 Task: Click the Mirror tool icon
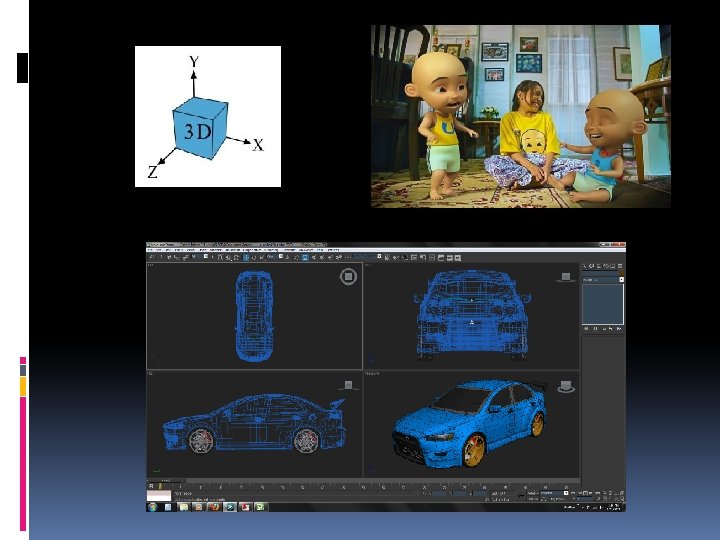point(388,258)
